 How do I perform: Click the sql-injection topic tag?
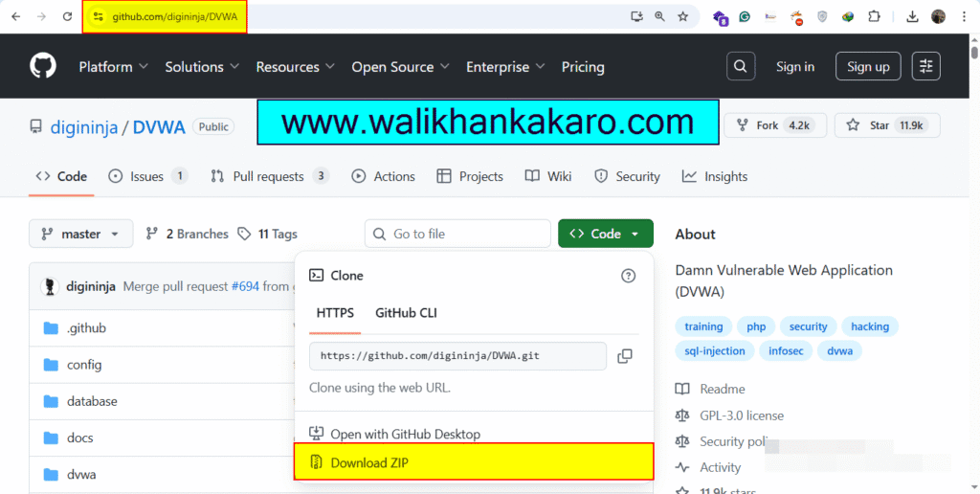click(x=714, y=350)
